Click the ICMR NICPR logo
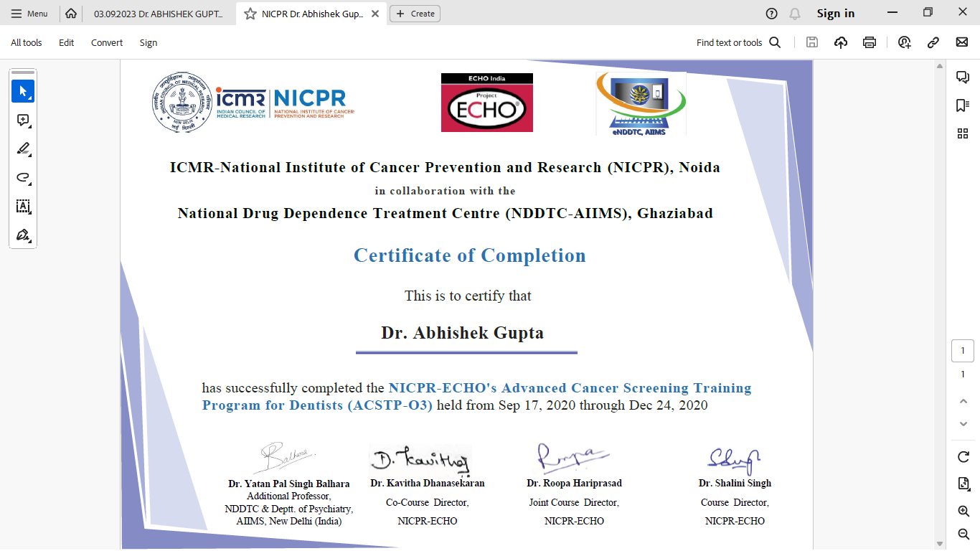Image resolution: width=980 pixels, height=551 pixels. tap(253, 103)
